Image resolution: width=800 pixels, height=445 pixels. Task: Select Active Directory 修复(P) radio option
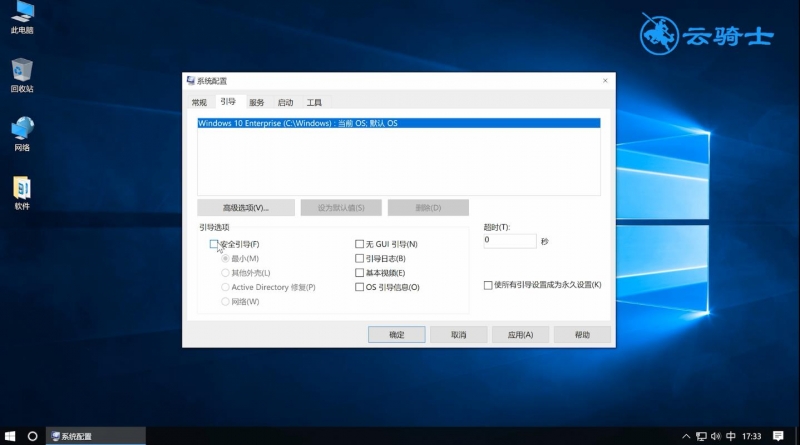[x=225, y=287]
